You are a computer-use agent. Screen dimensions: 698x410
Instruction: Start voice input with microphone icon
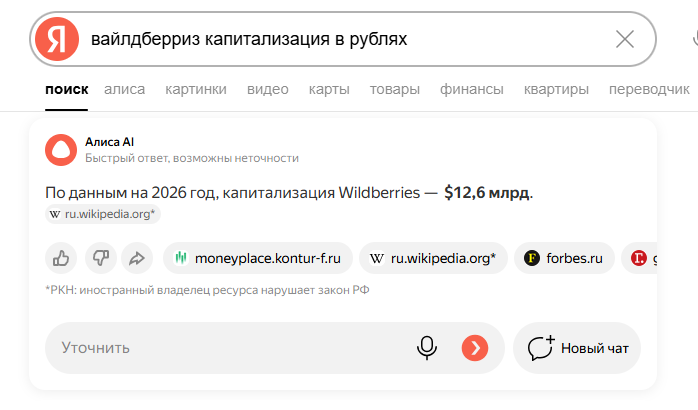pyautogui.click(x=427, y=348)
